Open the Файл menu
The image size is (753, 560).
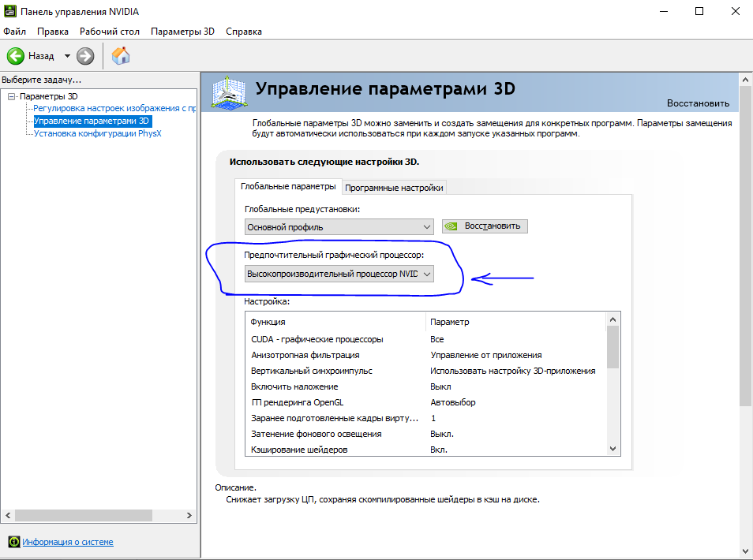[x=14, y=32]
